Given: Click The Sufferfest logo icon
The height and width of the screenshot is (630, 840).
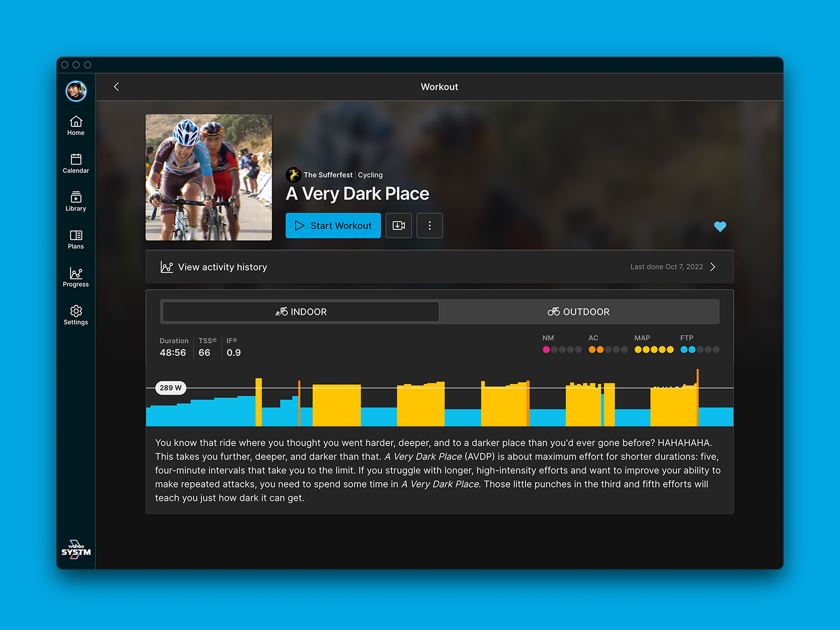Looking at the screenshot, I should [294, 175].
